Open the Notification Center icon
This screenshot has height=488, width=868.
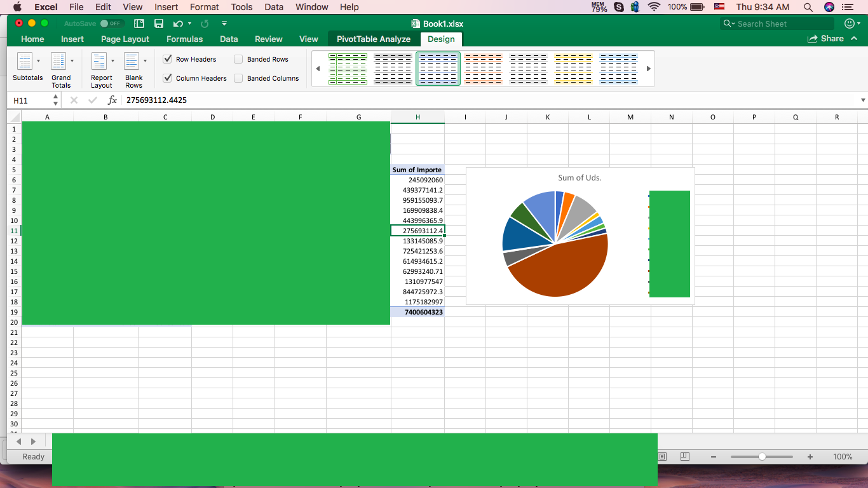pyautogui.click(x=848, y=7)
